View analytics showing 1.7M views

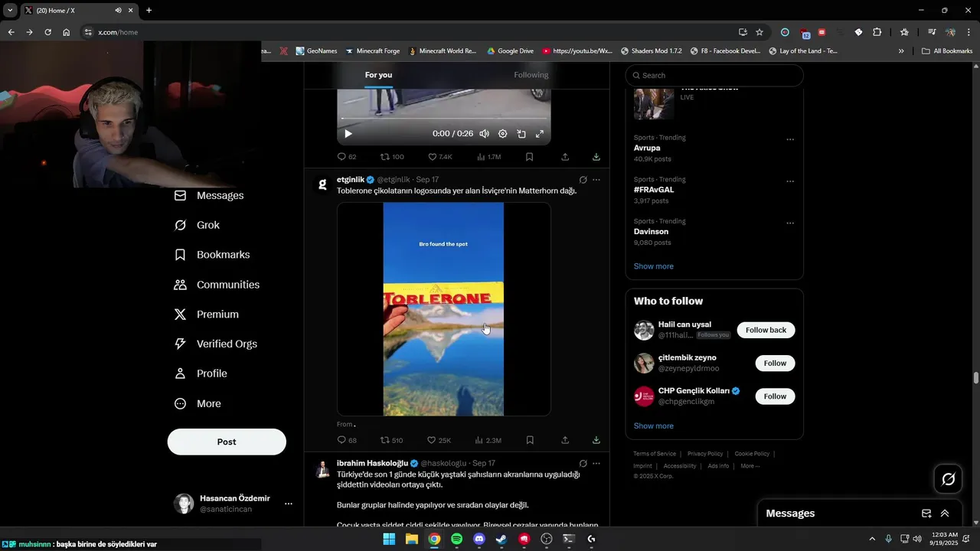click(x=488, y=157)
